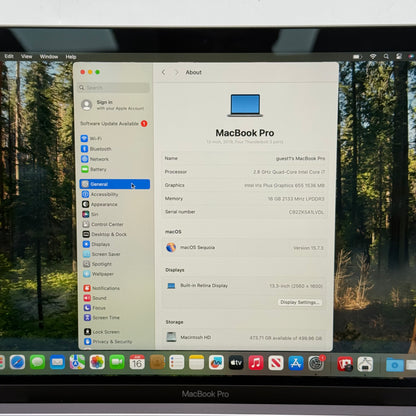Viewport: 416px width, 416px height.
Task: Open Apple TV in the Dock
Action: pyautogui.click(x=236, y=363)
